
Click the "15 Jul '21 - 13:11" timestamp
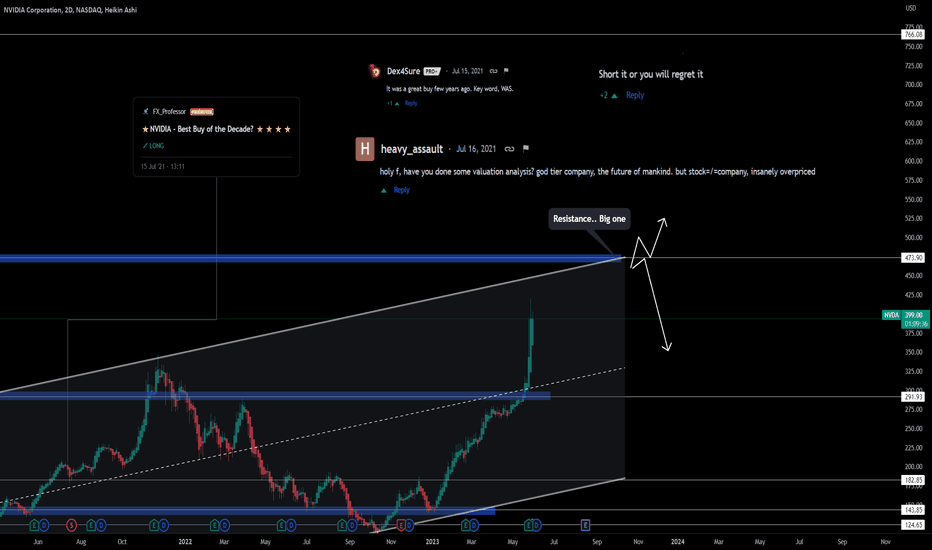(163, 166)
